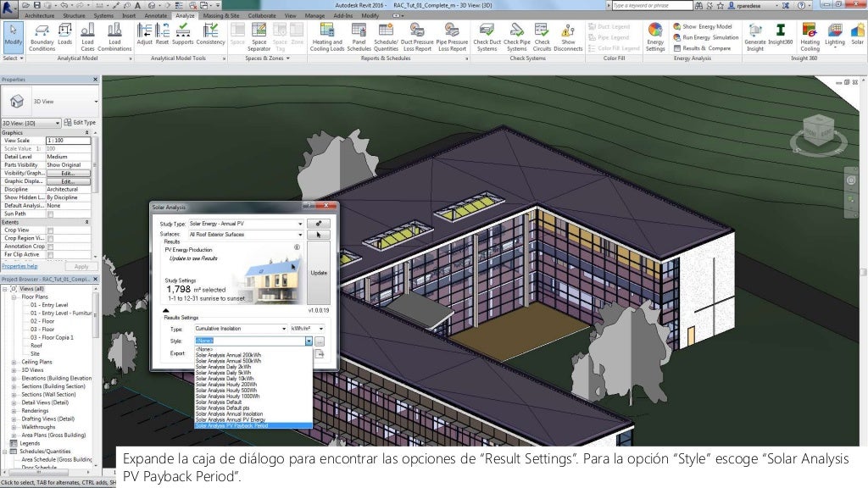Click Check Duct Systems icon

pyautogui.click(x=487, y=37)
